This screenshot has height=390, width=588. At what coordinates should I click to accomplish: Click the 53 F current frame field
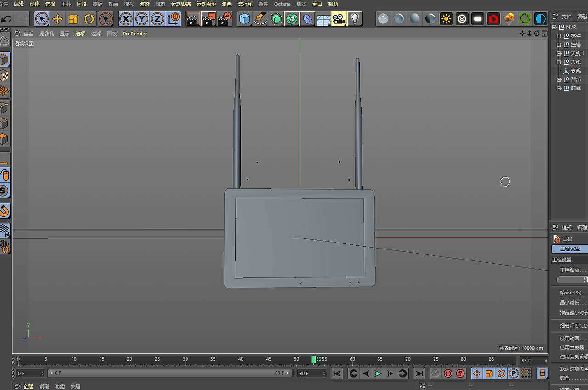pos(533,361)
